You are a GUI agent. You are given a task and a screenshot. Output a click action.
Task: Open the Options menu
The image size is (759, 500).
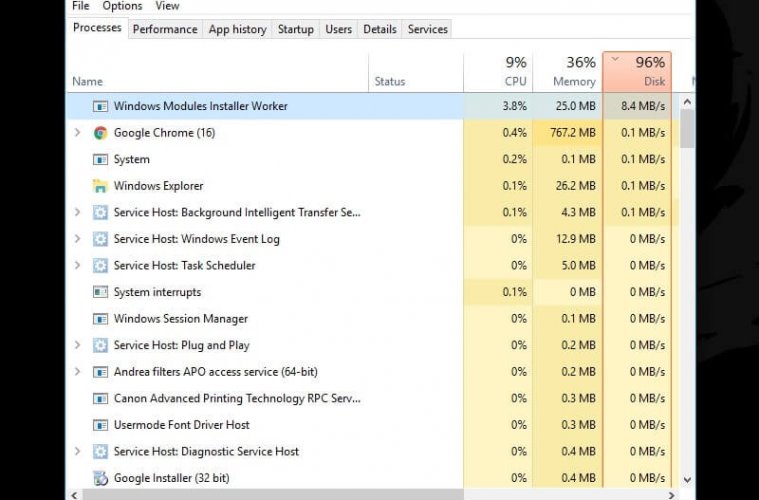(122, 6)
